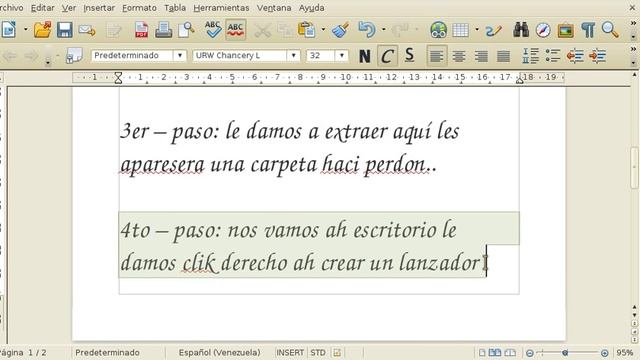Open the table size dropdown arrow
The height and width of the screenshot is (360, 640).
coord(477,30)
